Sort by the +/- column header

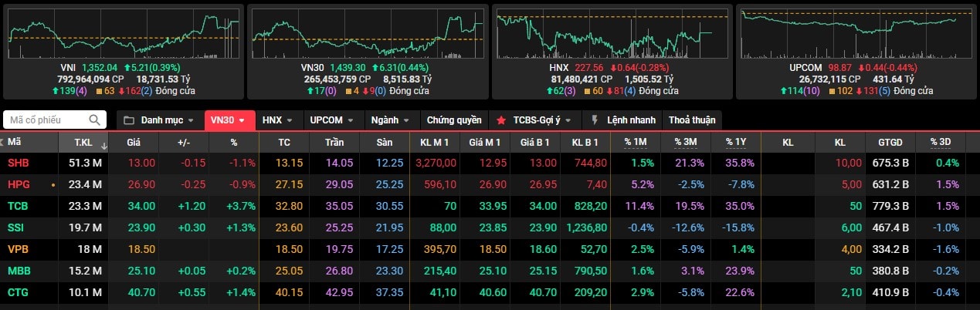pos(183,142)
